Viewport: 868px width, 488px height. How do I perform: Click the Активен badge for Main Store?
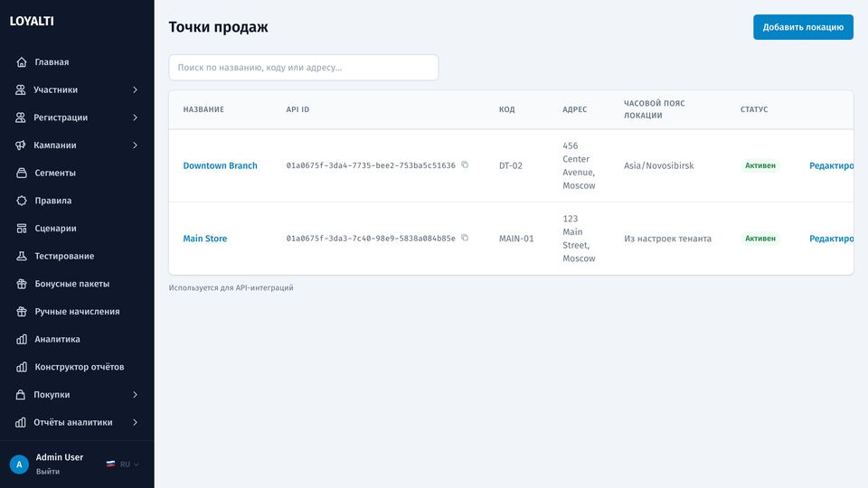760,239
